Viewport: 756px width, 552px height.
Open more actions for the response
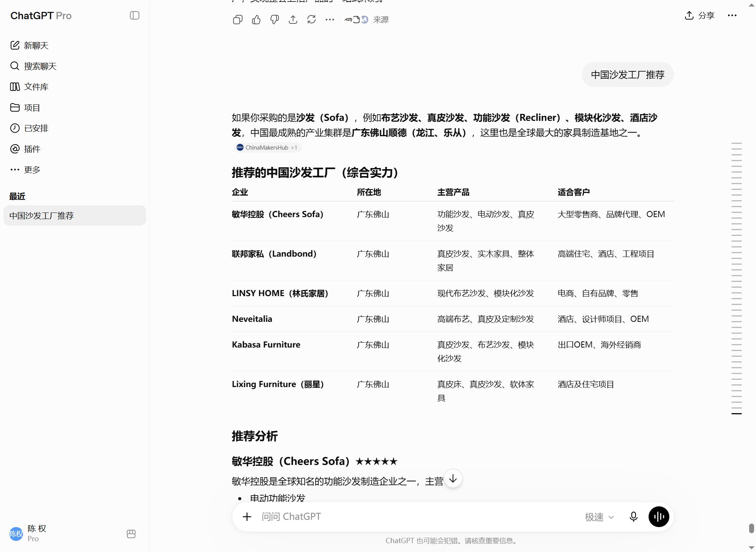pos(330,20)
